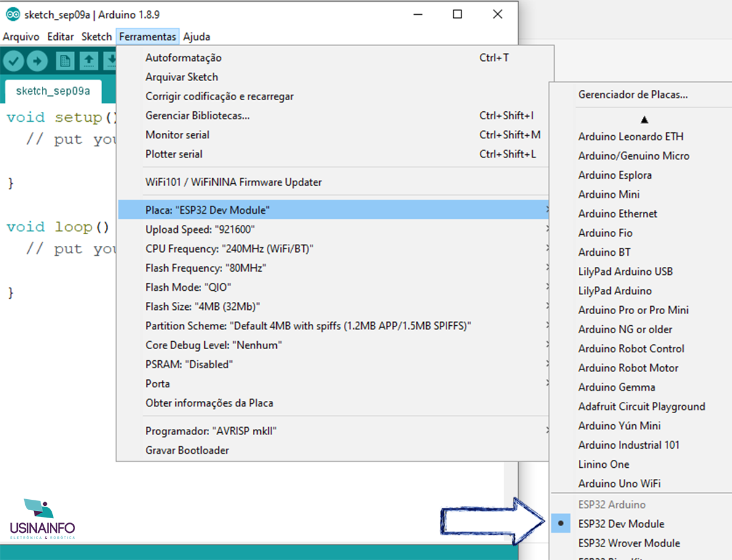
Task: Expand the PSRAM "Disabled" submenu
Action: (333, 365)
